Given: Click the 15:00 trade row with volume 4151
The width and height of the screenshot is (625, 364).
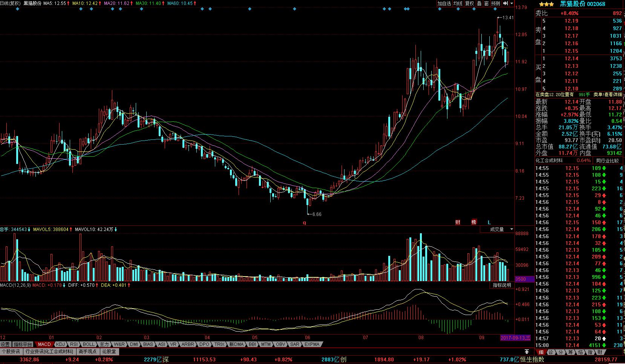Looking at the screenshot, I should (x=580, y=345).
